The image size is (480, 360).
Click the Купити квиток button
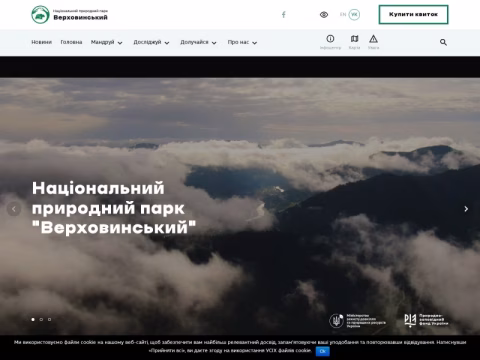(413, 15)
